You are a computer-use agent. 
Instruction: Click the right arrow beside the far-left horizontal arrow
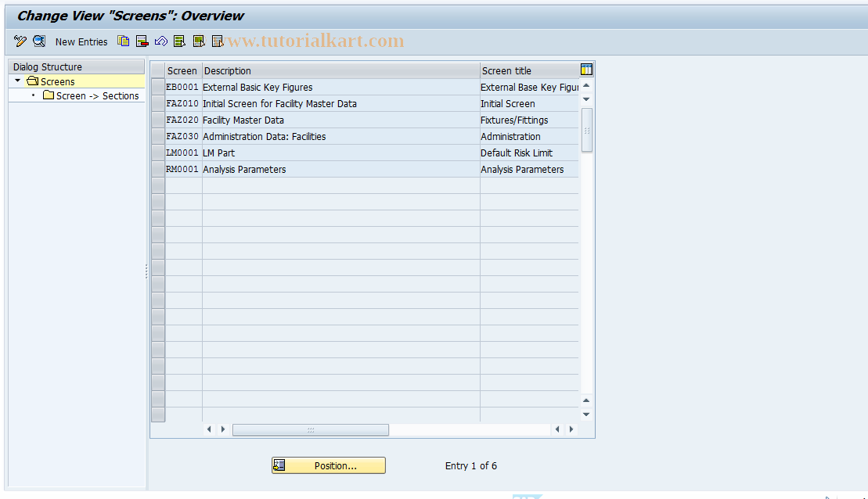[223, 429]
